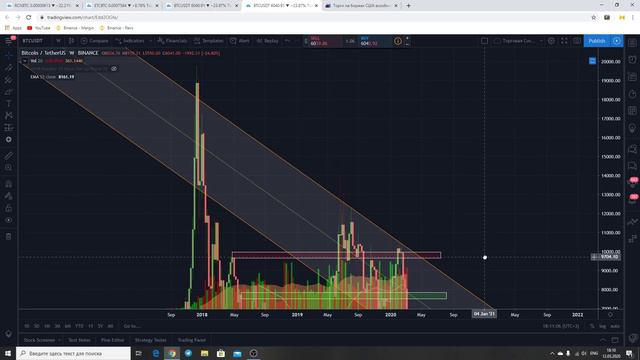This screenshot has height=360, width=640.
Task: Open the prediction and measurement tools
Action: point(9,127)
